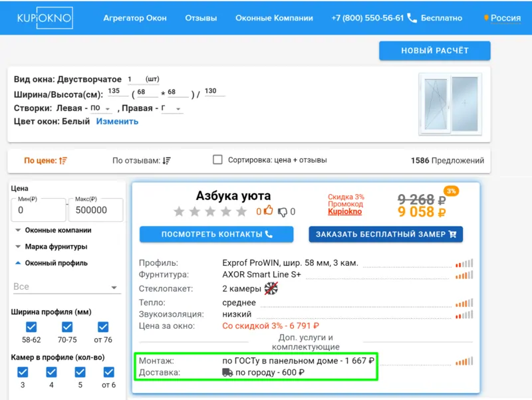Click the profile rating bars indicator
The width and height of the screenshot is (532, 400).
coord(464,263)
